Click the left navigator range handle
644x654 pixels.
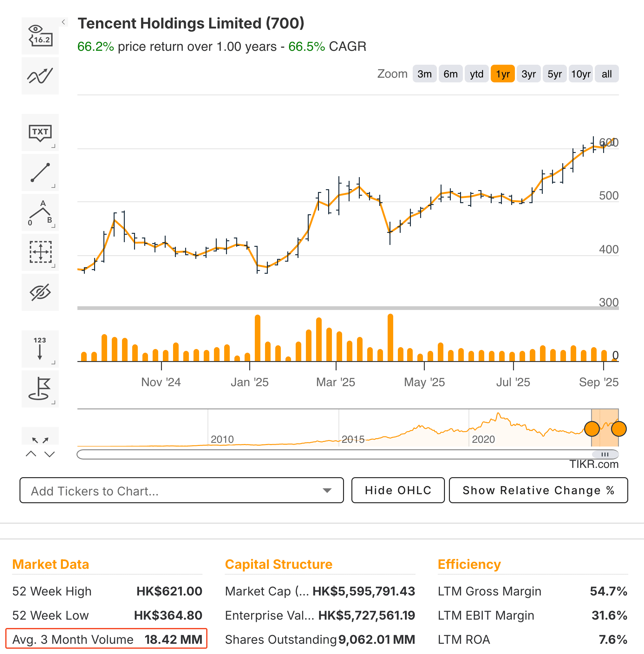592,429
